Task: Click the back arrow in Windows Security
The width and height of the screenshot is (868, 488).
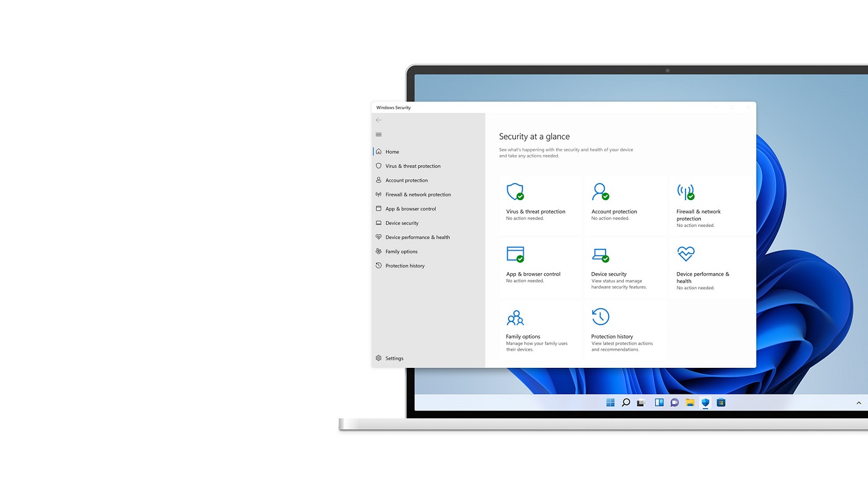Action: pyautogui.click(x=378, y=120)
